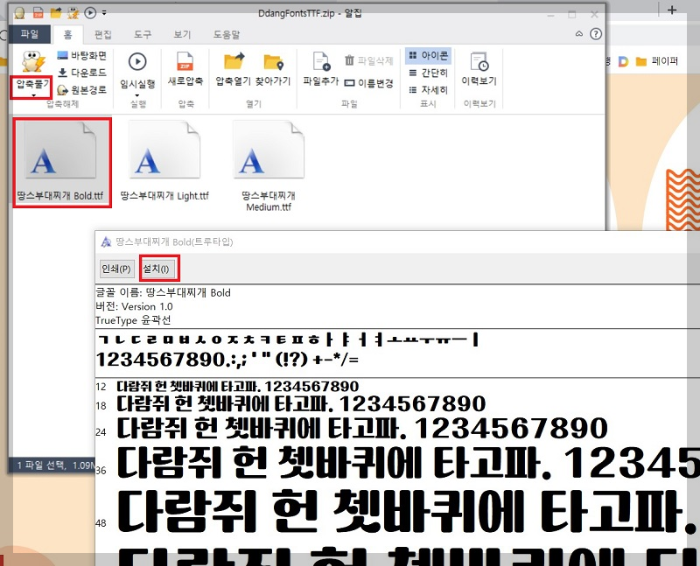The image size is (700, 566).
Task: Open 이력보기 history
Action: pyautogui.click(x=479, y=69)
